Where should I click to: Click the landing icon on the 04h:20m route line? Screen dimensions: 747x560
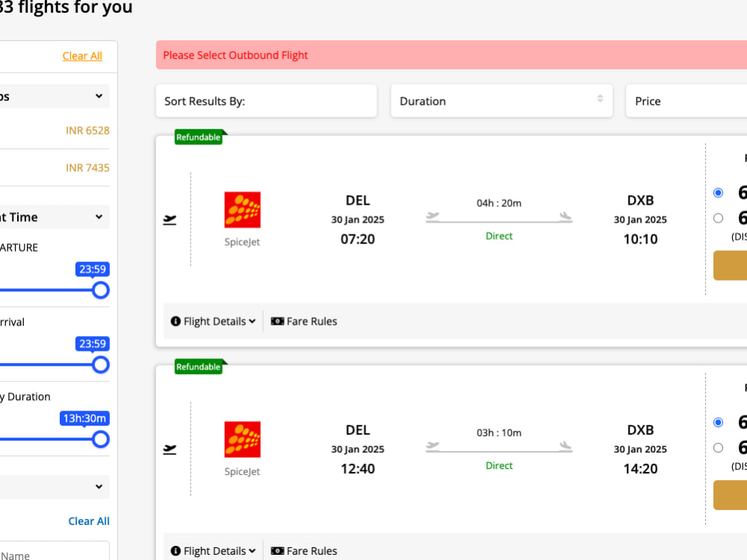565,216
